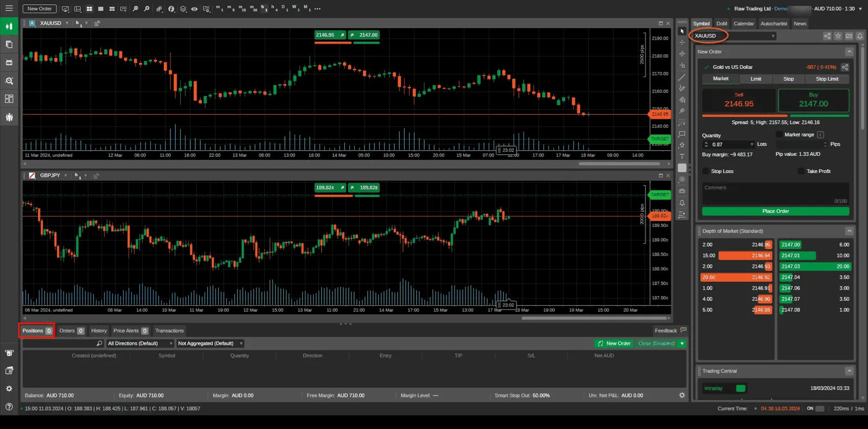The image size is (868, 429).
Task: Click the Feedback link
Action: (x=671, y=330)
